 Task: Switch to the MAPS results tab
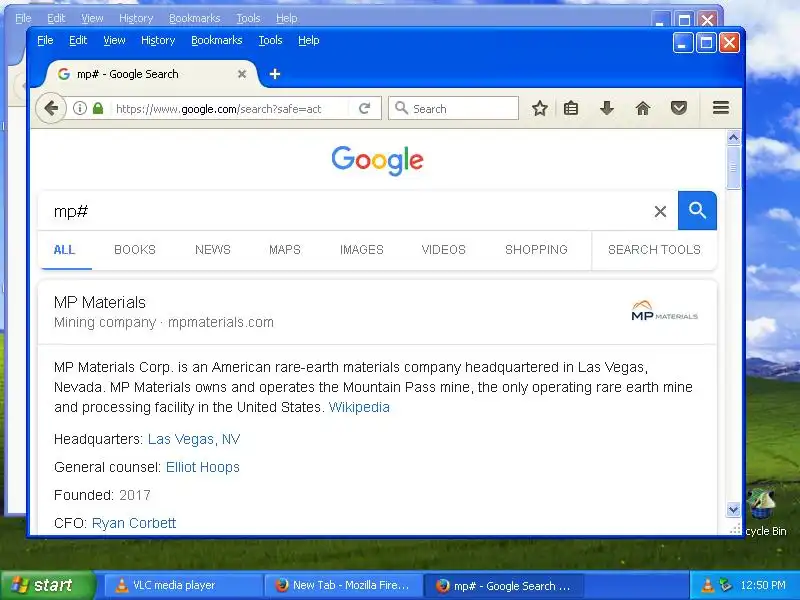click(285, 250)
